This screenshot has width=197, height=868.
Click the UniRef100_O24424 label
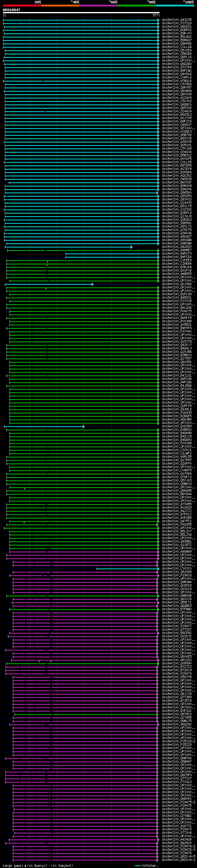(x=177, y=111)
